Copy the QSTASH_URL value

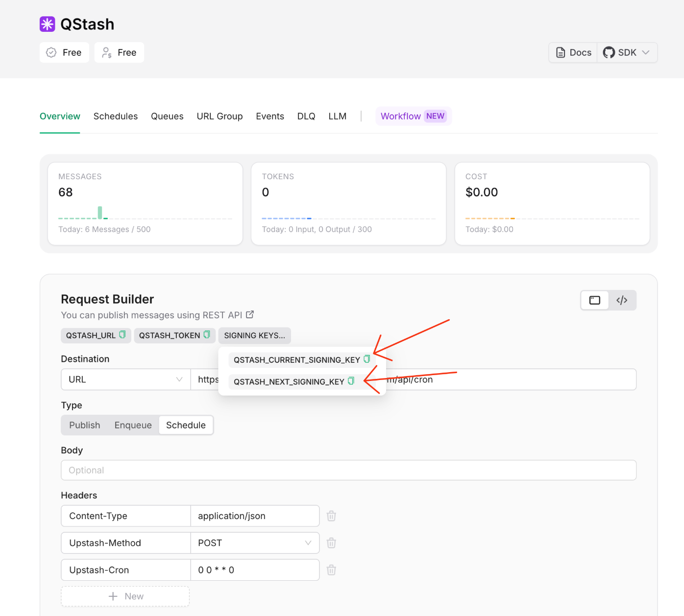(122, 334)
